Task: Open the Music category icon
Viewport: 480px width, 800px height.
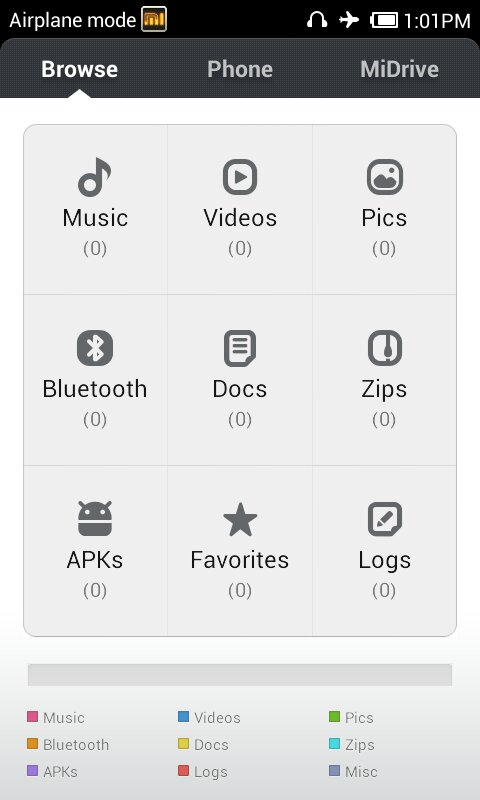Action: click(x=94, y=178)
